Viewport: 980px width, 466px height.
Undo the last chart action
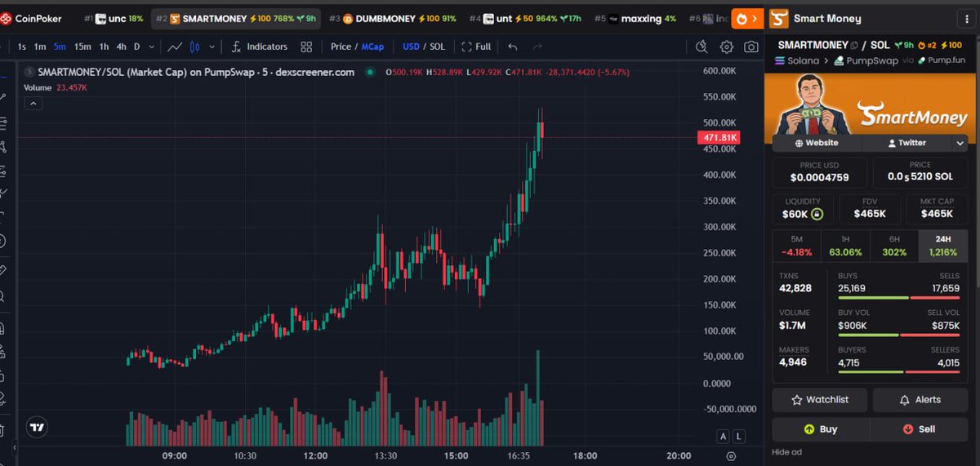click(x=512, y=47)
